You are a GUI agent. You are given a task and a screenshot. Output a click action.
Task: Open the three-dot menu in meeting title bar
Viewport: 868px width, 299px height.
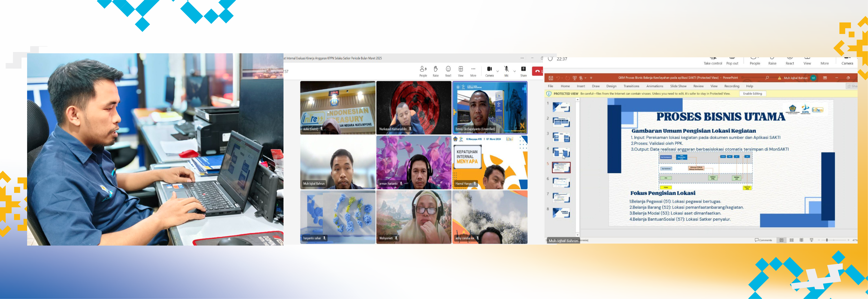tap(522, 58)
